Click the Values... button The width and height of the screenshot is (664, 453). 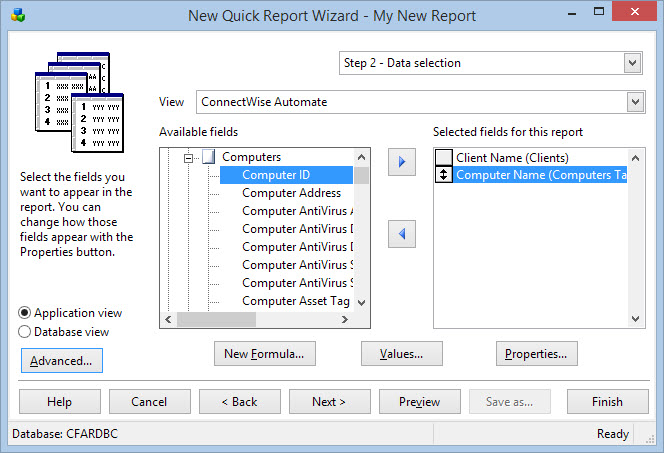401,354
